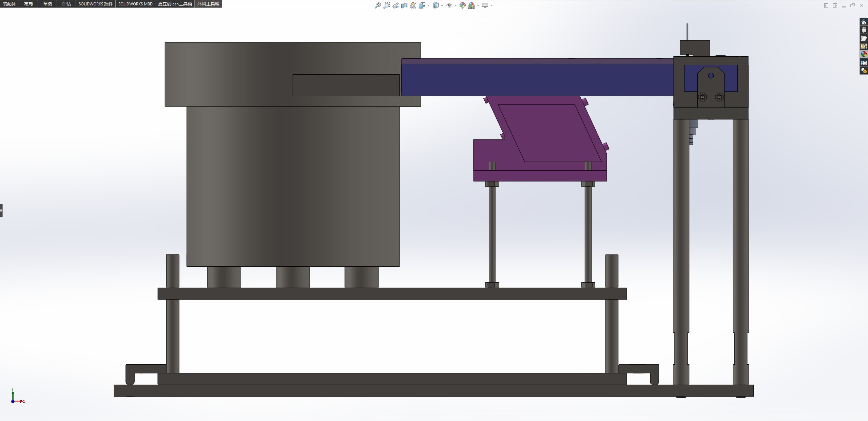Viewport: 868px width, 421px height.
Task: Open Appearances color sphere pane tab
Action: point(864,54)
